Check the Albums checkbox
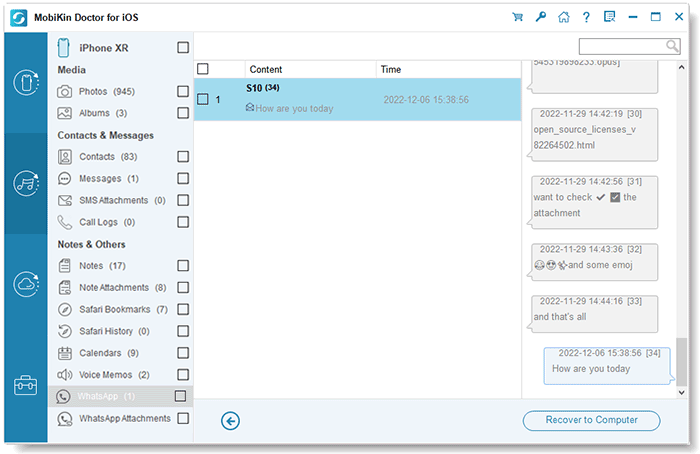 click(183, 112)
